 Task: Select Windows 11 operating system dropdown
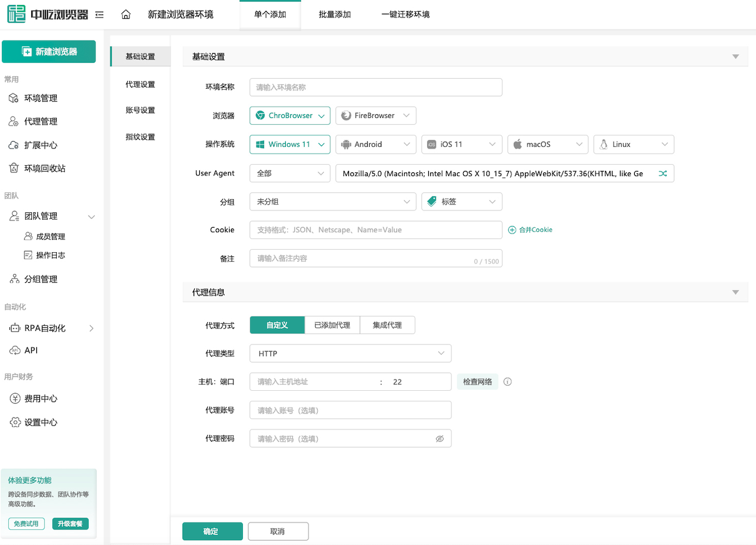(x=290, y=144)
